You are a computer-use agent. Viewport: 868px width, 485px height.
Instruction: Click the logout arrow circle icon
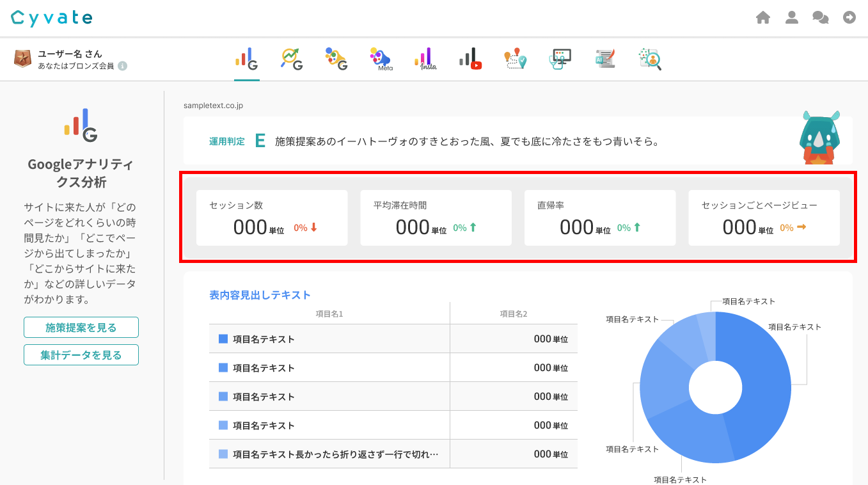(849, 18)
